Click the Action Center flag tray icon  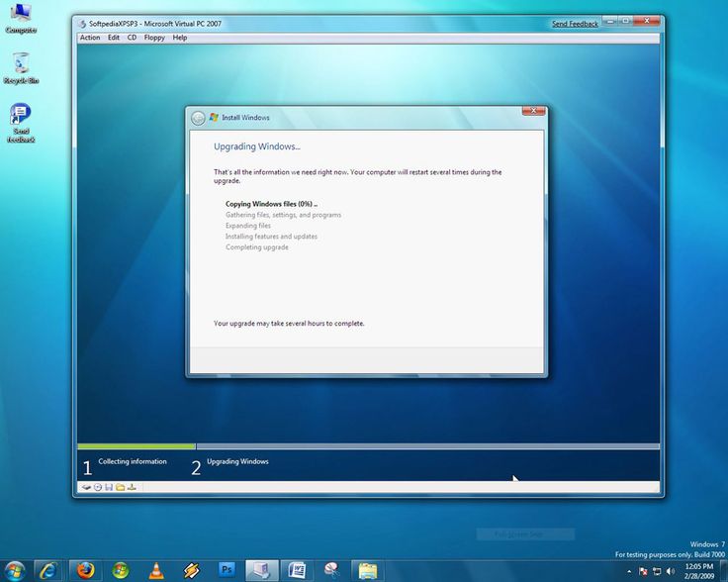pyautogui.click(x=643, y=571)
